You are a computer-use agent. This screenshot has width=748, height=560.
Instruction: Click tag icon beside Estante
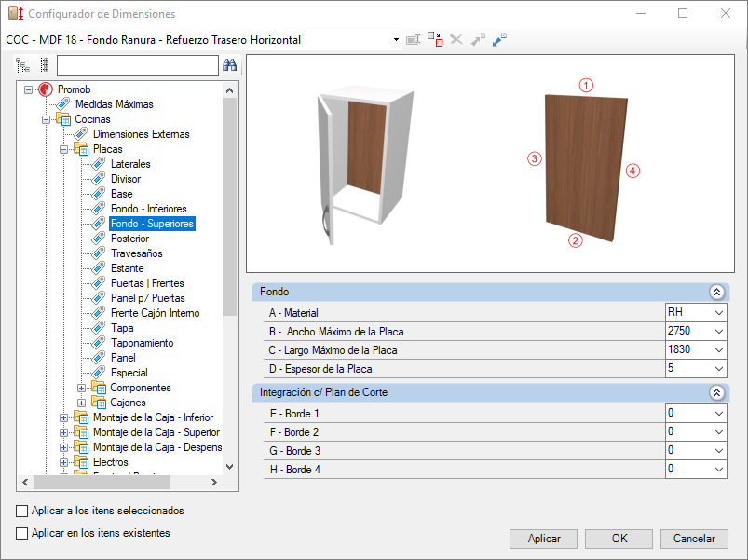(x=99, y=268)
